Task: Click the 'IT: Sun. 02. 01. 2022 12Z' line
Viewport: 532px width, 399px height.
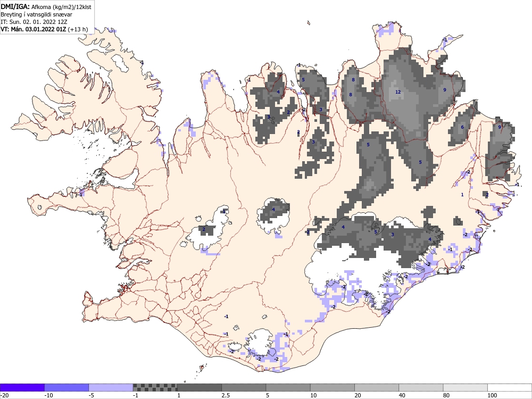Action: [x=34, y=22]
